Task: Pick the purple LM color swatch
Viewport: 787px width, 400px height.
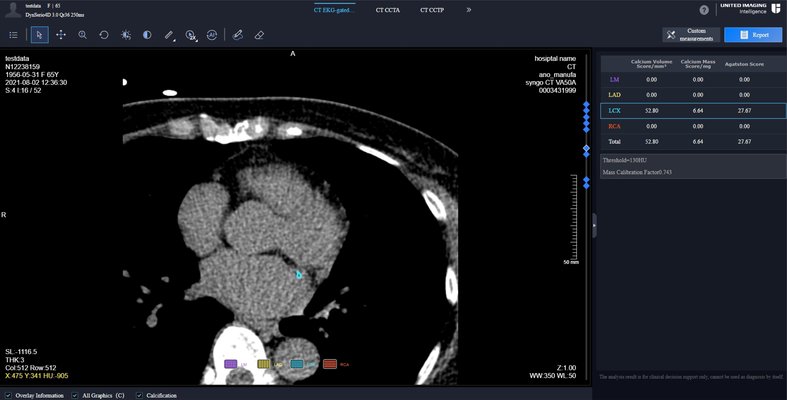Action: pos(230,364)
